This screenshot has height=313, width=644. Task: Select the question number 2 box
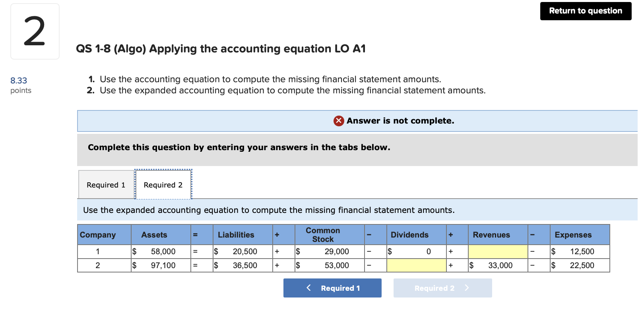pyautogui.click(x=35, y=31)
